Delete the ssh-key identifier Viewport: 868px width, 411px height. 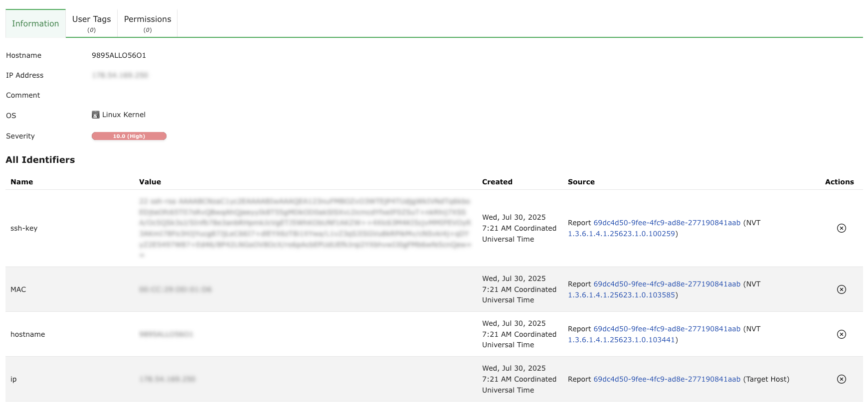click(841, 228)
